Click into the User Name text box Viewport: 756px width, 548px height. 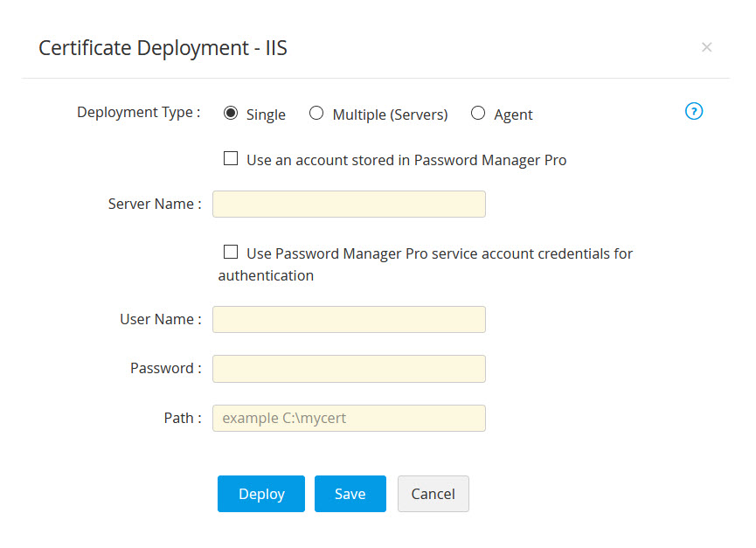(x=349, y=319)
